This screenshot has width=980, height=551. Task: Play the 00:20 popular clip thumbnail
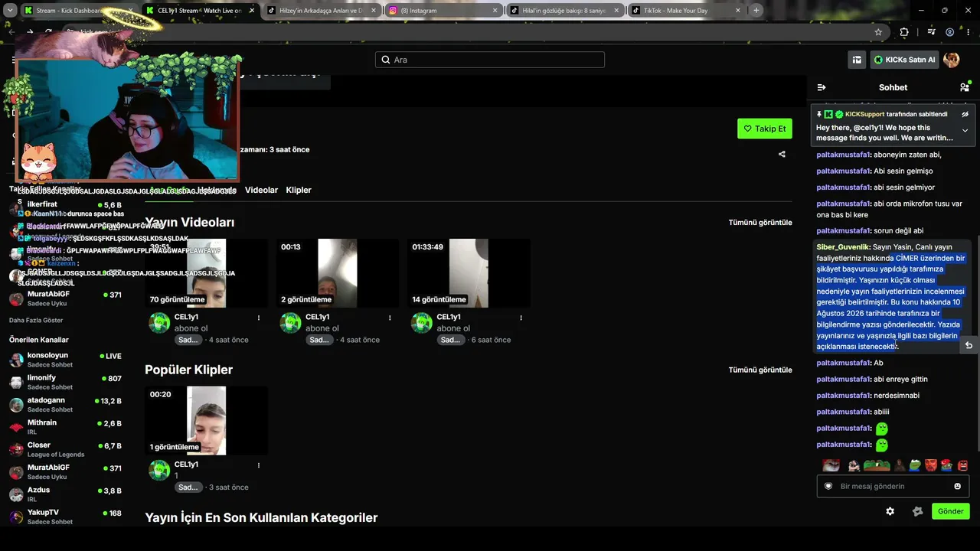click(x=207, y=421)
